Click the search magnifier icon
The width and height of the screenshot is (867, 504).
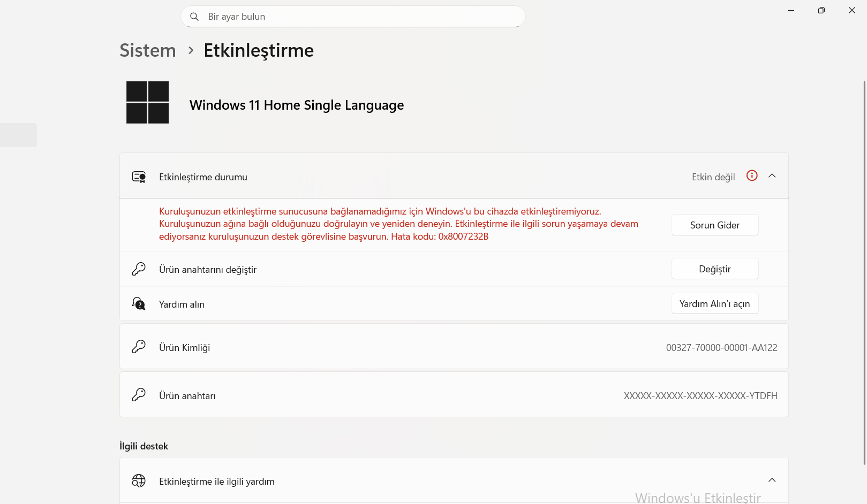pyautogui.click(x=194, y=17)
